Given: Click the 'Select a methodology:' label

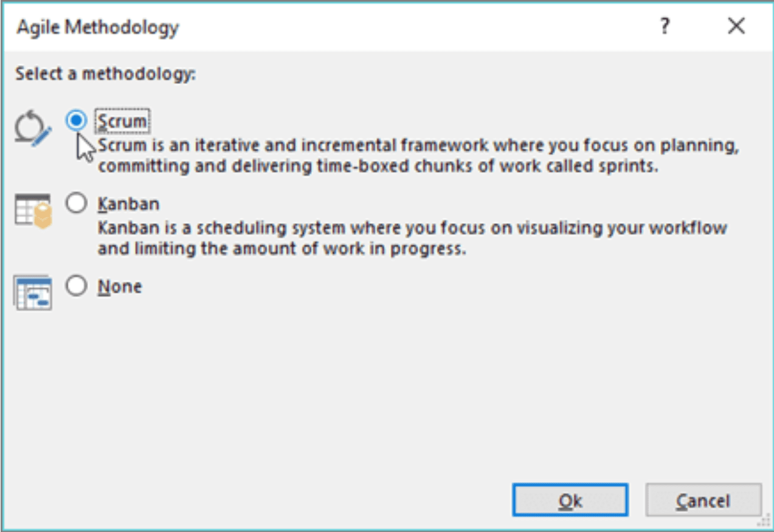Looking at the screenshot, I should coord(106,74).
